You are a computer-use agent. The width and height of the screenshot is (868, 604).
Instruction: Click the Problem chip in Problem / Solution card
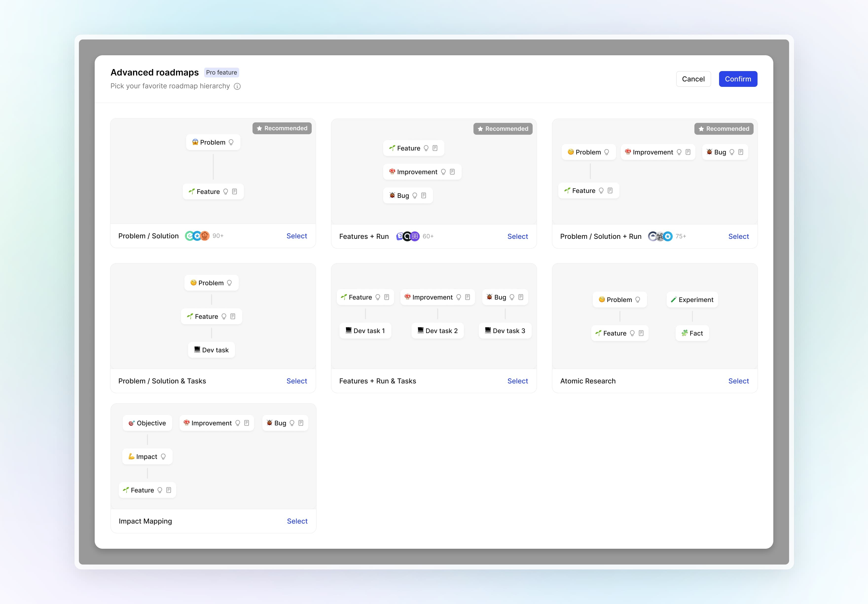[213, 142]
